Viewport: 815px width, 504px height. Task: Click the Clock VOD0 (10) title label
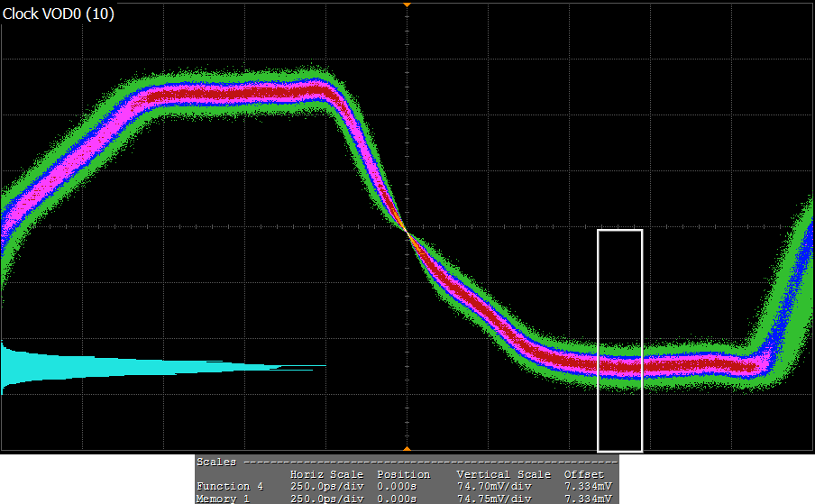point(59,15)
